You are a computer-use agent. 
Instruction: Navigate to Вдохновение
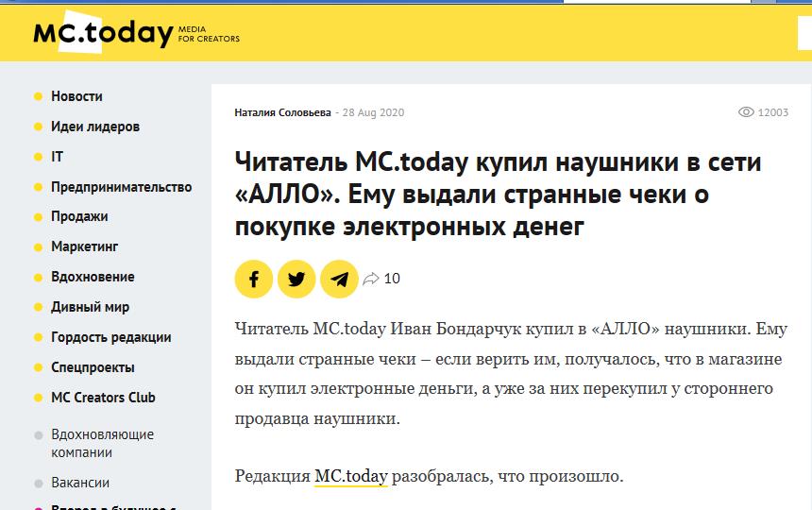[x=93, y=277]
